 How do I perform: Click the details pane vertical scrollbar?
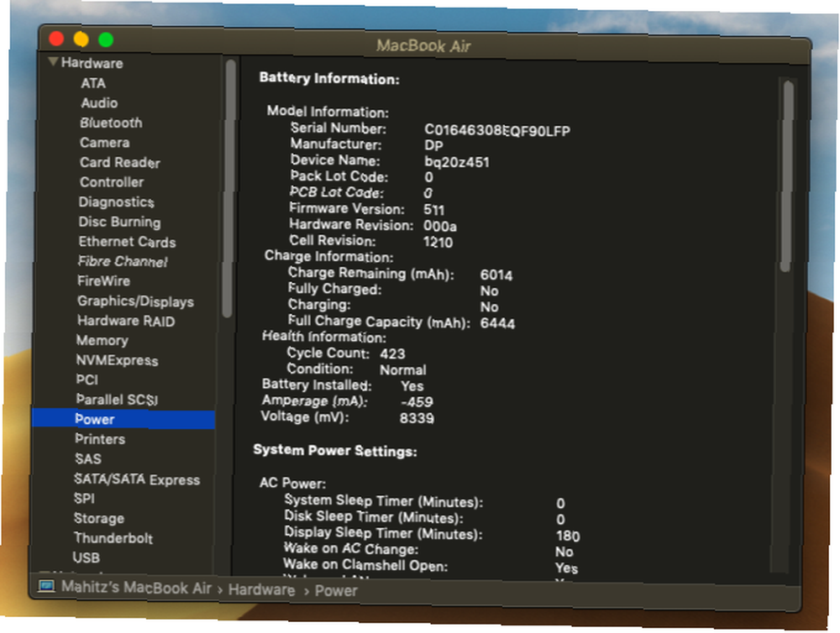786,175
